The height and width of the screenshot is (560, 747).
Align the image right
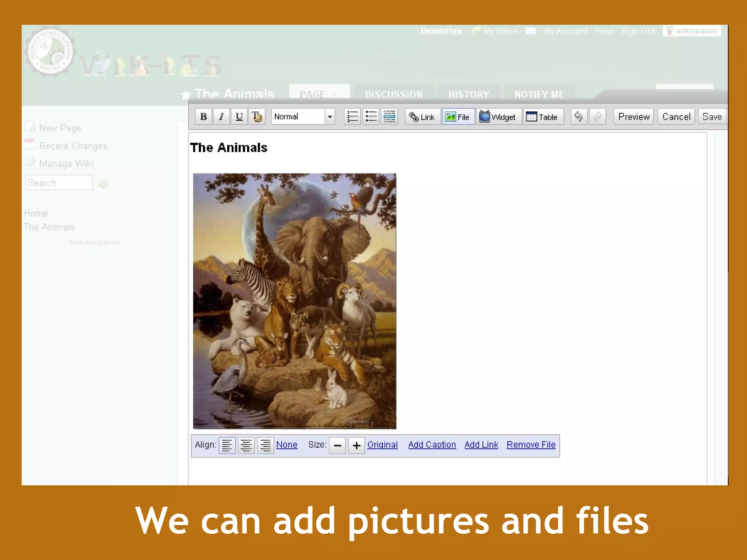(x=266, y=445)
